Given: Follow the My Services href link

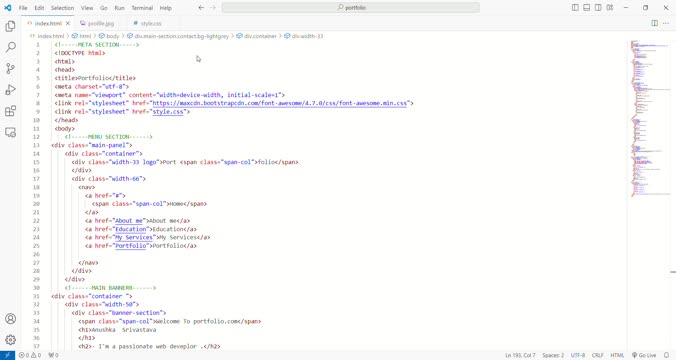Looking at the screenshot, I should (x=134, y=238).
